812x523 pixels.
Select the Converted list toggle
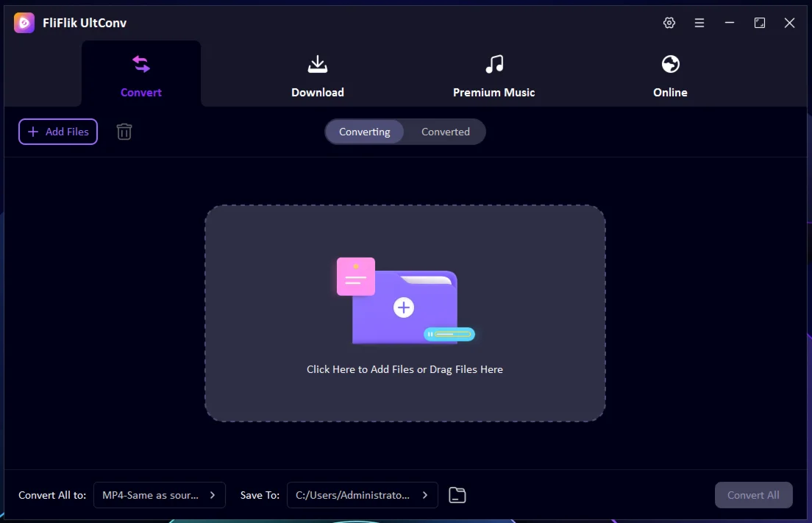pos(446,132)
